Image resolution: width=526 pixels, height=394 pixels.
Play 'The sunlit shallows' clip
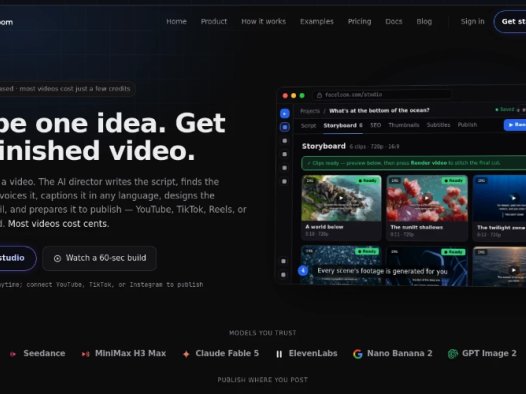pos(427,198)
